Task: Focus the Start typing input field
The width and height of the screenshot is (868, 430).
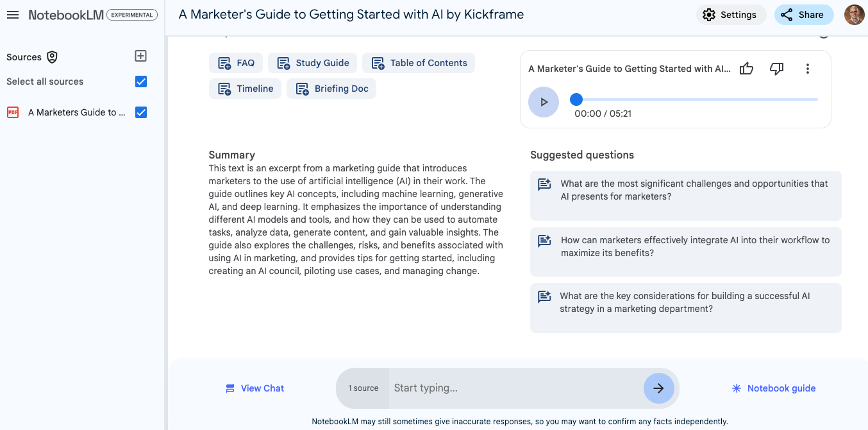Action: [x=516, y=388]
